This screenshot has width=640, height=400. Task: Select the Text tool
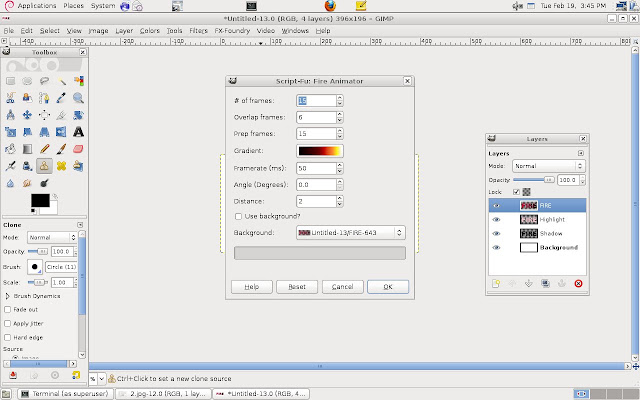[x=78, y=132]
